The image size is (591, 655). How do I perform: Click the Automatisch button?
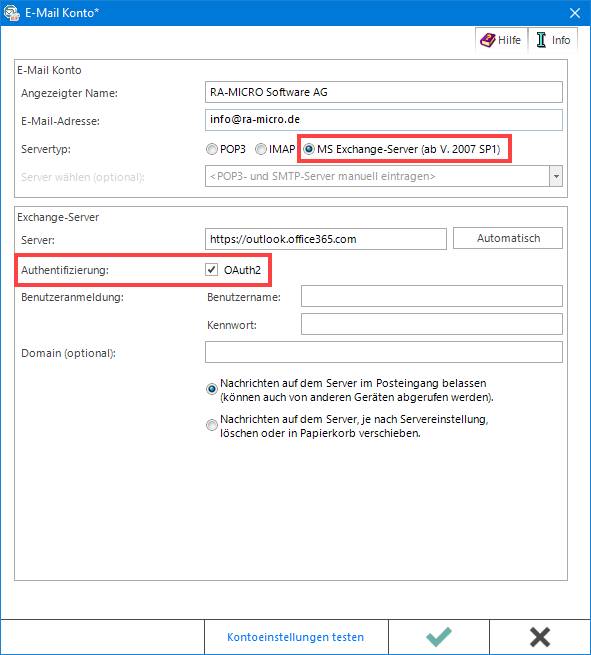tap(508, 238)
